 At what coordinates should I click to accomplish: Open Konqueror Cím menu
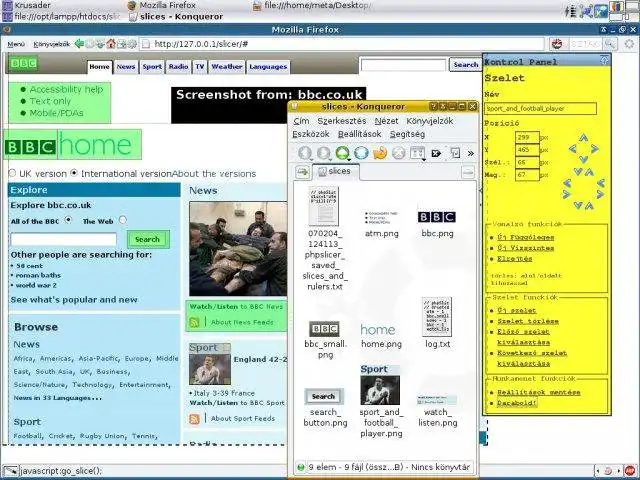tap(301, 121)
